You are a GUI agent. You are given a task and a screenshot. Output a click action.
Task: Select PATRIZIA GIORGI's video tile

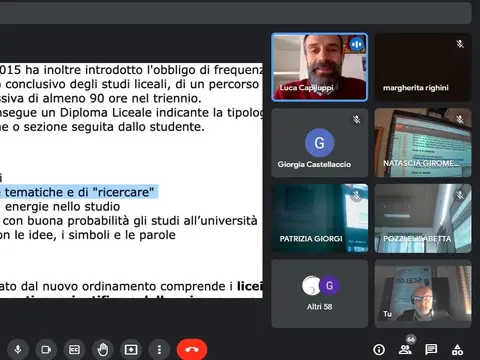click(320, 218)
